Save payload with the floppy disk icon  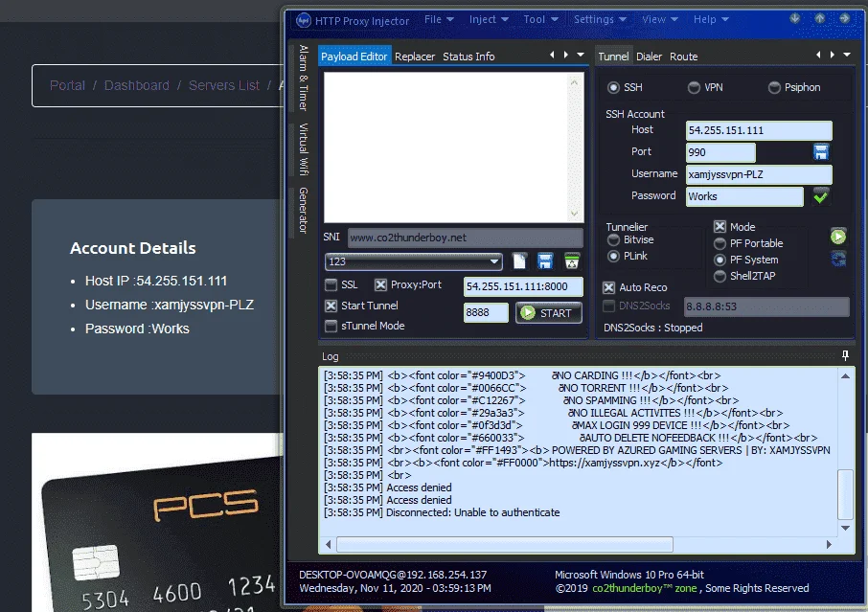545,261
